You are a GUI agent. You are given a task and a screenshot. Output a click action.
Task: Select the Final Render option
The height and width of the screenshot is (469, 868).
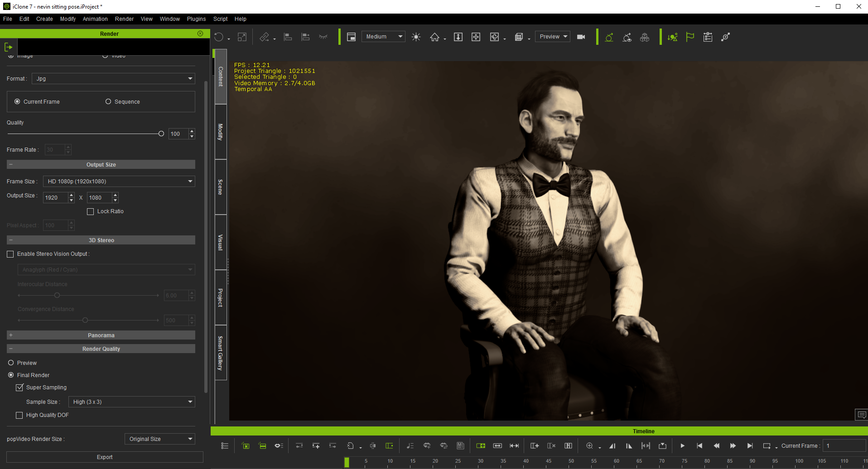click(11, 375)
